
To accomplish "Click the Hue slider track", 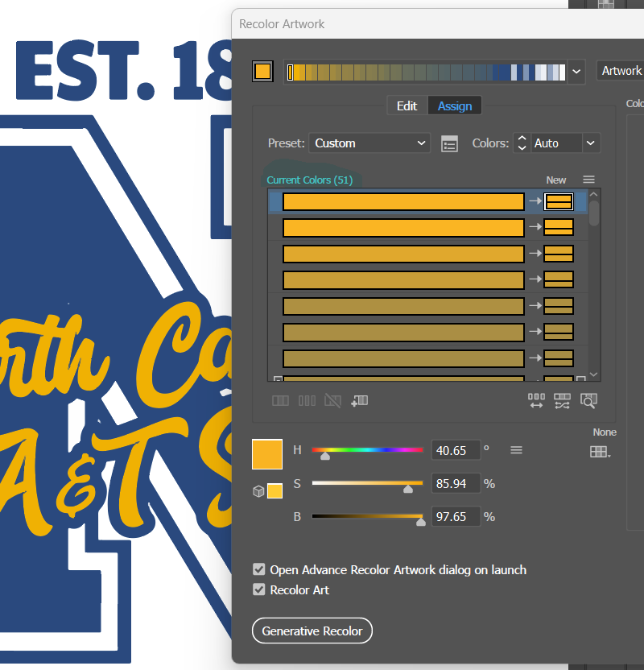I will [x=367, y=450].
